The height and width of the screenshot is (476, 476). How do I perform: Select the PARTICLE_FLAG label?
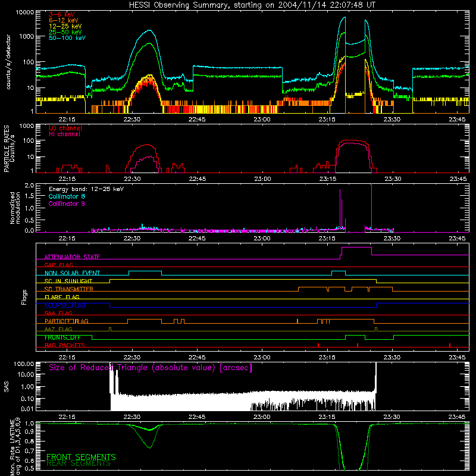[67, 321]
